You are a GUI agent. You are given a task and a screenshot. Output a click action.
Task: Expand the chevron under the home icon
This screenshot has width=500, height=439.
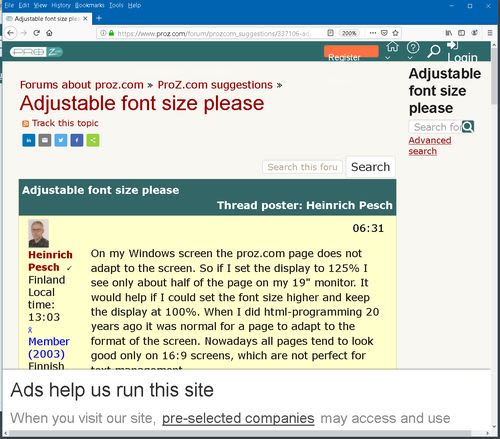pyautogui.click(x=388, y=58)
